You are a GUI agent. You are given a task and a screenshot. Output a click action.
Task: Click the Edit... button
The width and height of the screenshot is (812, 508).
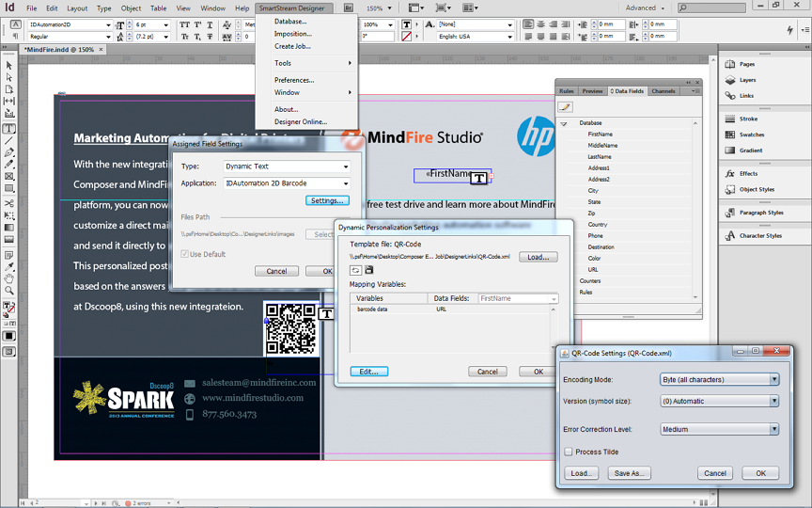[368, 372]
